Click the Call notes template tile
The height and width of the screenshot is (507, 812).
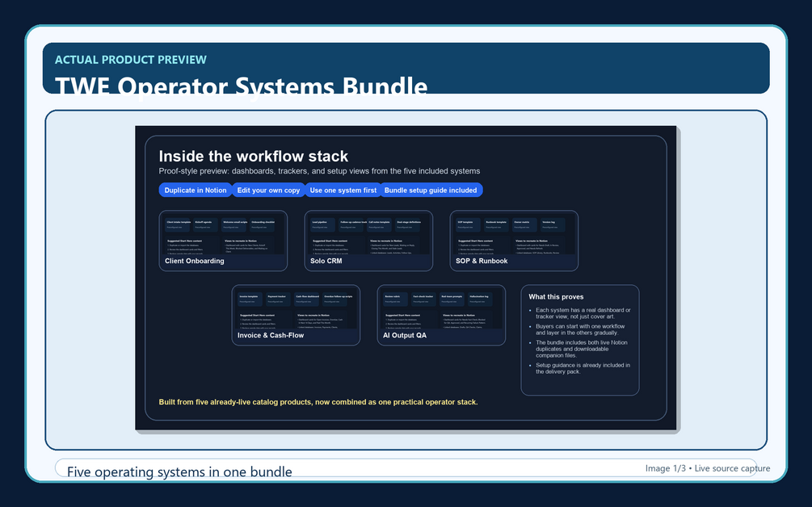point(380,224)
